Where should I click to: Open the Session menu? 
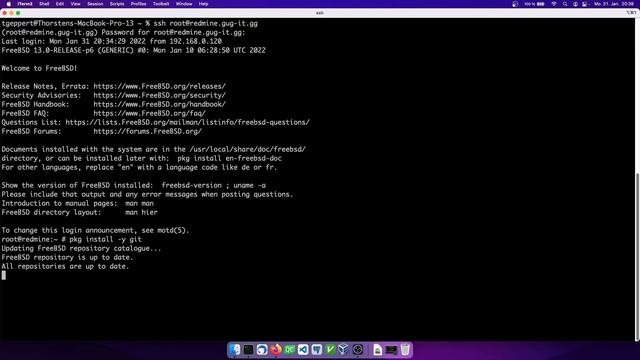95,4
